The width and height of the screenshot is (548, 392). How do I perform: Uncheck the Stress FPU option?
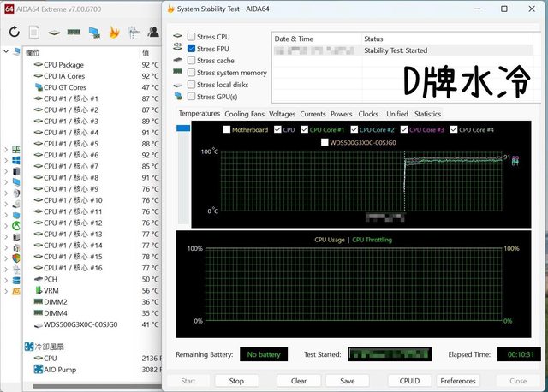point(191,49)
